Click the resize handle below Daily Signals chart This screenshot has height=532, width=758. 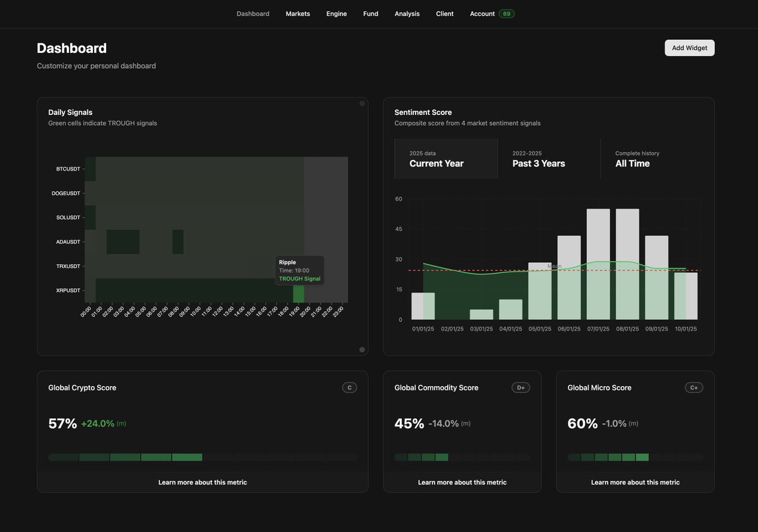click(x=361, y=349)
